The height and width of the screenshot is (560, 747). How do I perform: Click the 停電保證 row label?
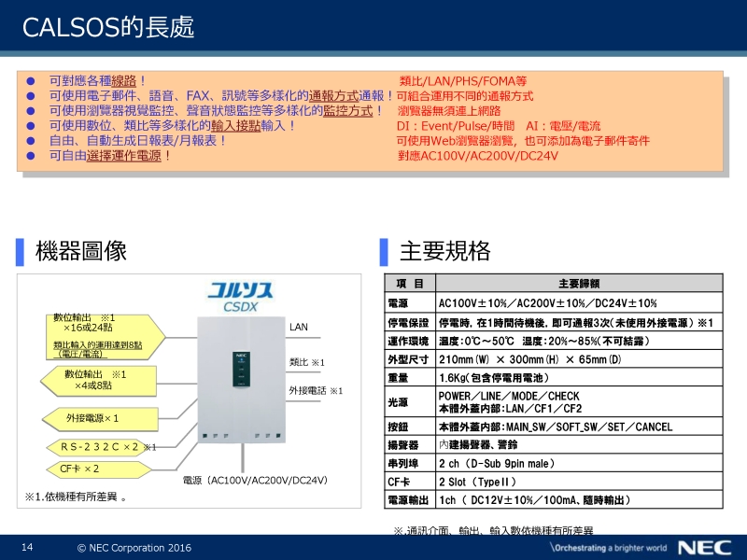410,323
